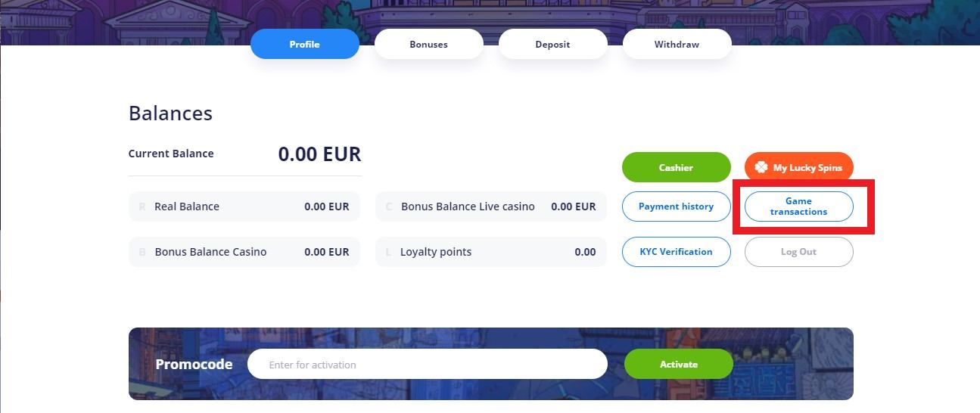
Task: Switch to the Profile tab
Action: (x=304, y=45)
